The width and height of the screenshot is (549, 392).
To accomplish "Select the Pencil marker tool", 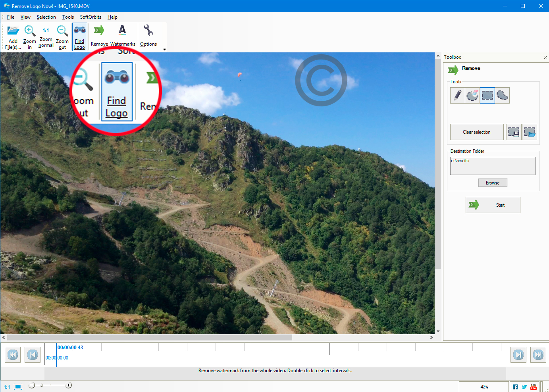I will click(x=457, y=96).
